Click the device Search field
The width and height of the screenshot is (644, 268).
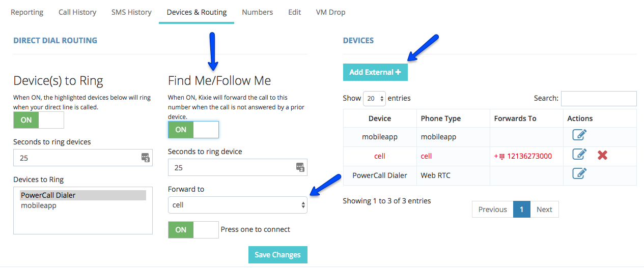pyautogui.click(x=598, y=98)
